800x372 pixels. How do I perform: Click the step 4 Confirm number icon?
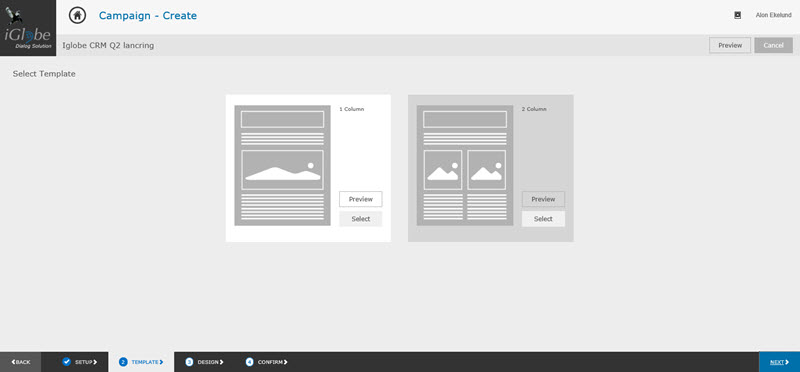tap(249, 362)
